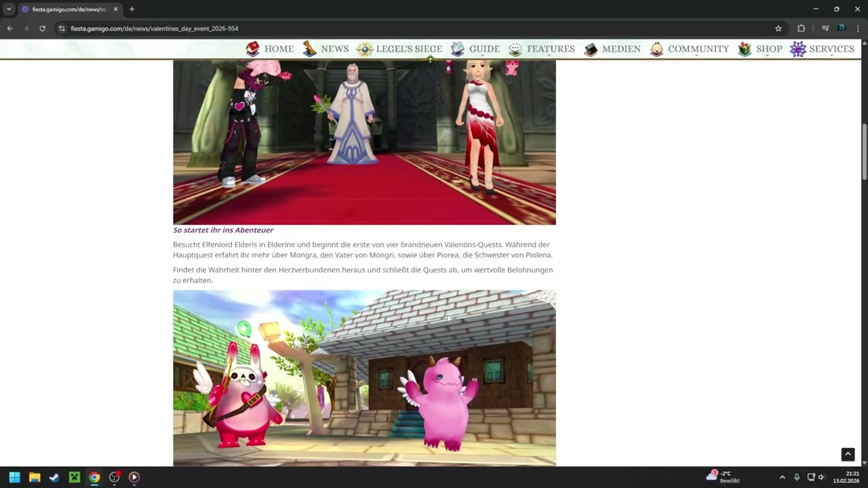
Task: Click the News megaphone icon
Action: tap(310, 49)
